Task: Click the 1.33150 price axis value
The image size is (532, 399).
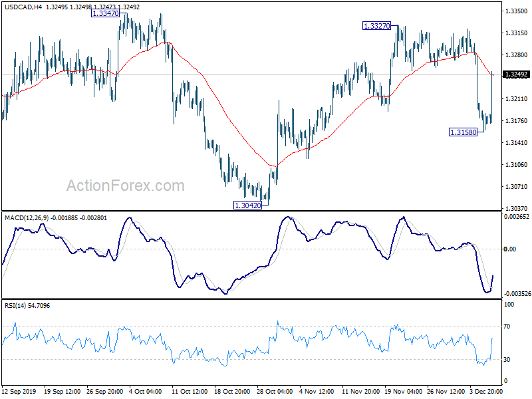Action: 517,33
